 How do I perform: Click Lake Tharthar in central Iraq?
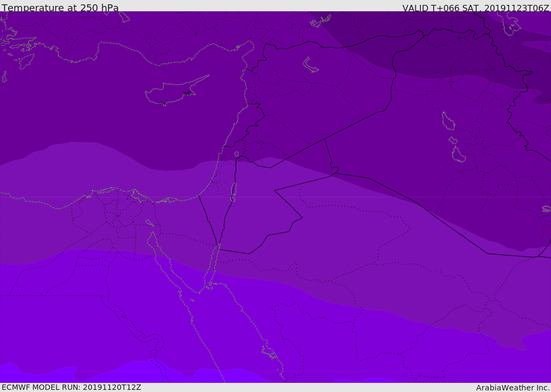(448, 121)
